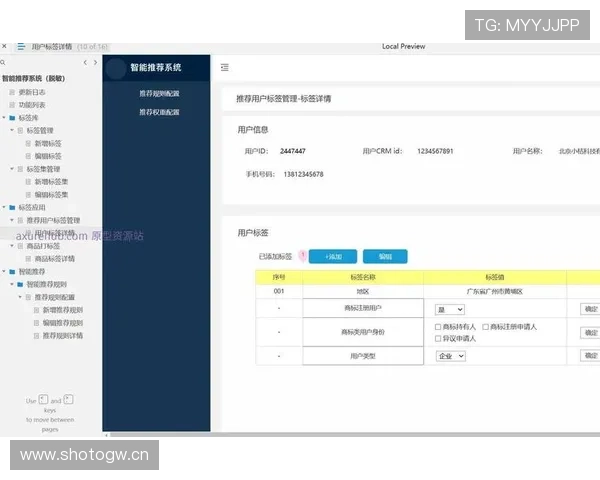Open the 编辑标签 page in sitemap
The width and height of the screenshot is (600, 480).
[48, 156]
